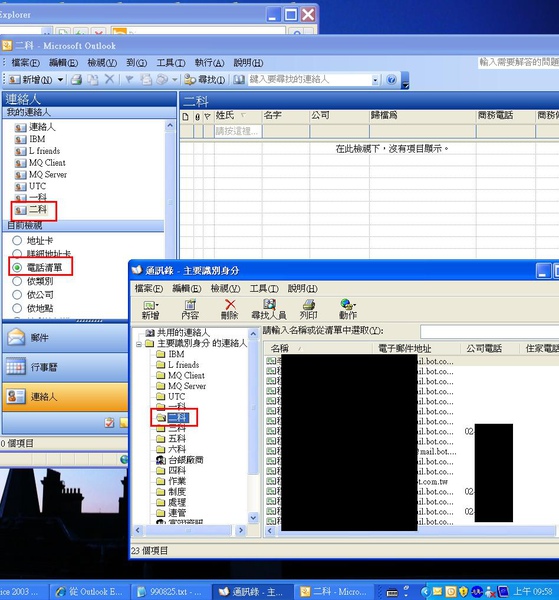Image resolution: width=559 pixels, height=600 pixels.
Task: Open 說明 menu in Address Book window
Action: [x=303, y=289]
